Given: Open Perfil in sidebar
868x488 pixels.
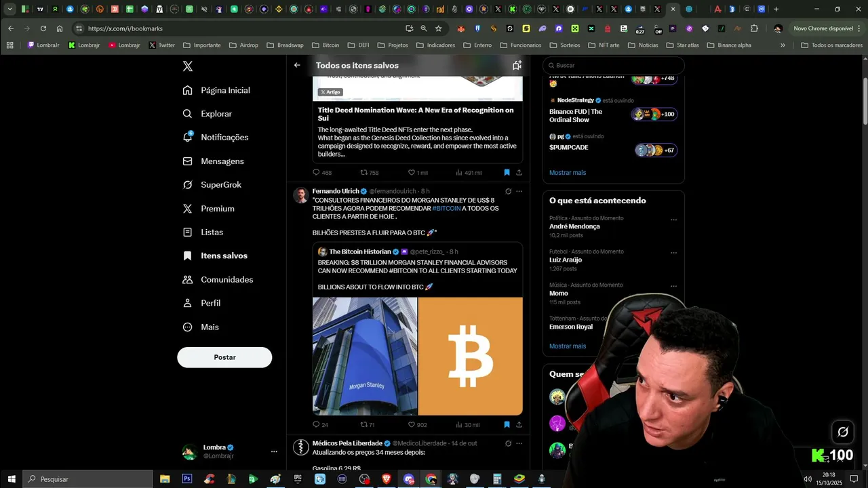Looking at the screenshot, I should pyautogui.click(x=202, y=303).
